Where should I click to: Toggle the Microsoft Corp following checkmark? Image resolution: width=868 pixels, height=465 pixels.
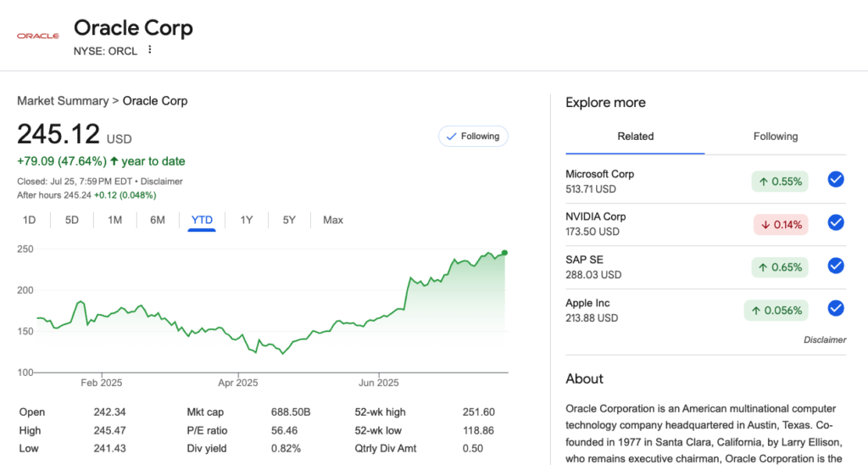click(835, 180)
